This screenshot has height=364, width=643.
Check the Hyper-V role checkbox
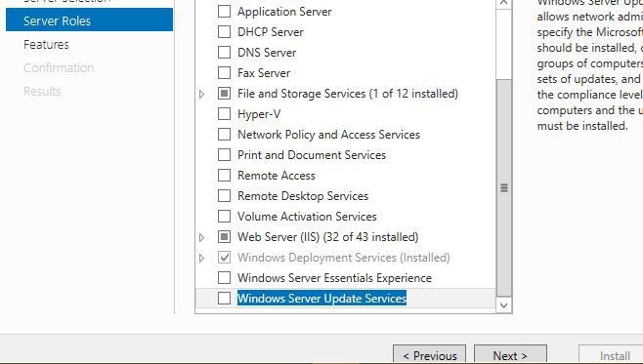224,114
